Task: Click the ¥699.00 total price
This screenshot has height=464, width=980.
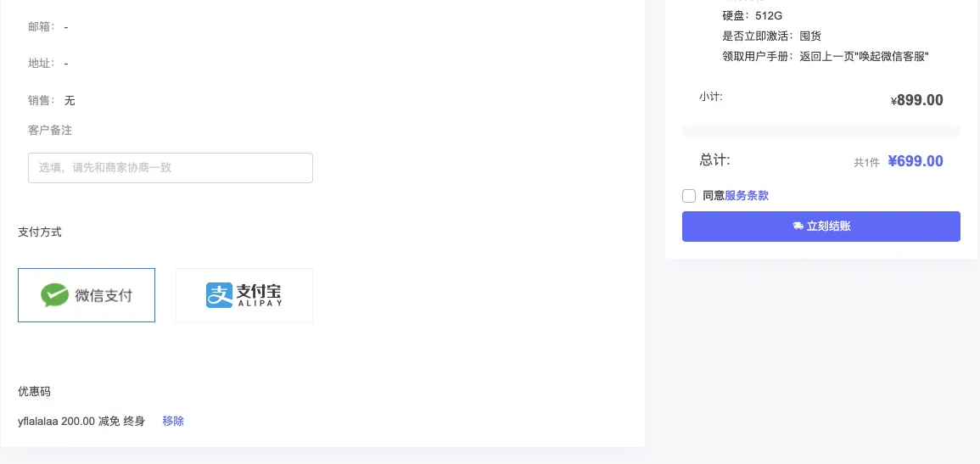Action: point(916,161)
